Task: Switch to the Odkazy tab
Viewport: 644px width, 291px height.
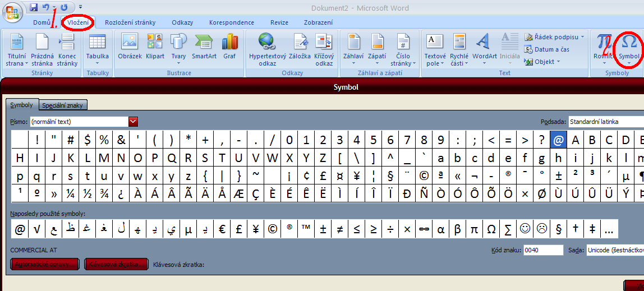Action: coord(182,22)
